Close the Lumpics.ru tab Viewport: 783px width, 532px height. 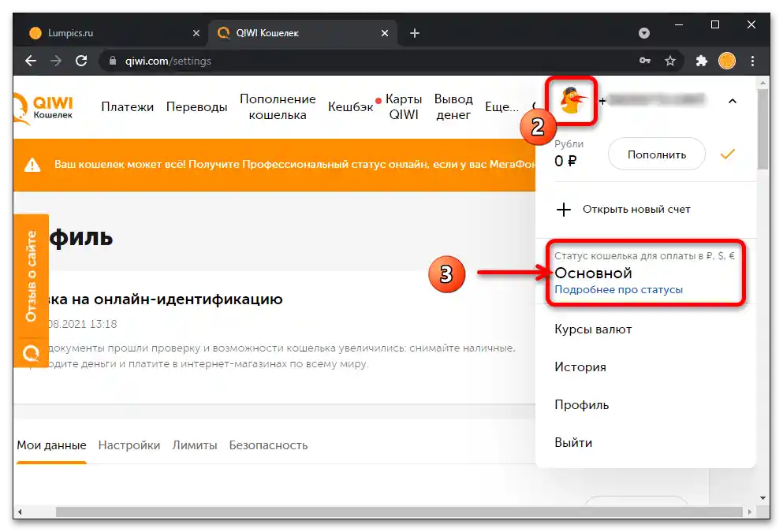pos(196,33)
